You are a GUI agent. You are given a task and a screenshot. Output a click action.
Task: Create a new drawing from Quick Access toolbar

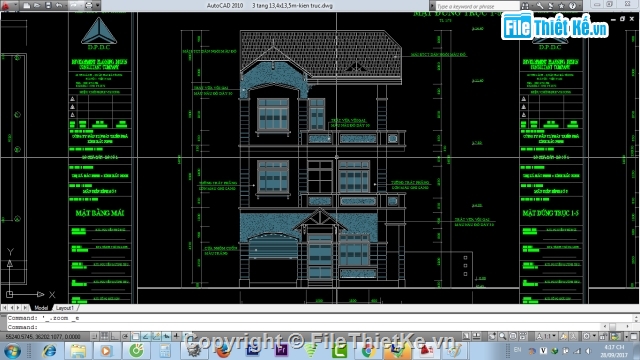27,5
